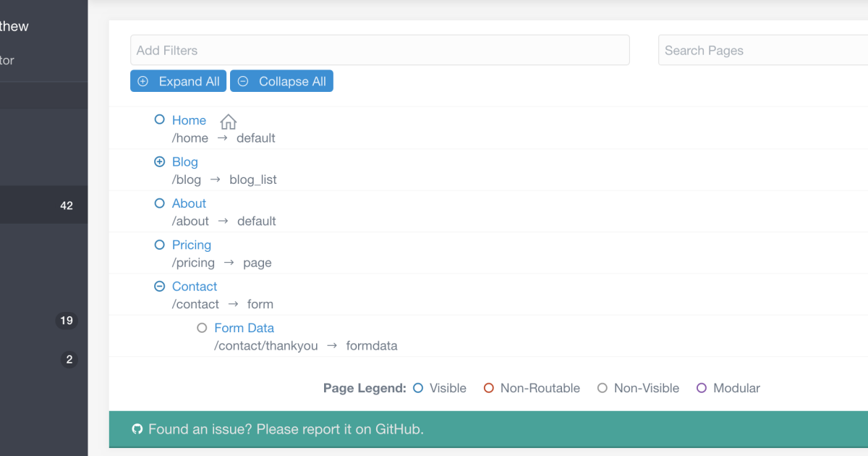
Task: Open the Add Filters dropdown field
Action: [380, 51]
